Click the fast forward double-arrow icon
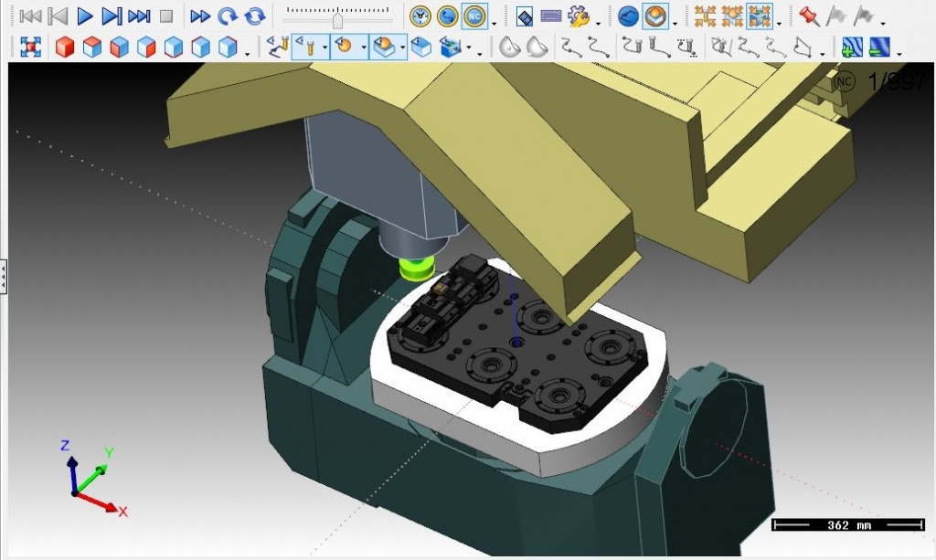 point(200,16)
